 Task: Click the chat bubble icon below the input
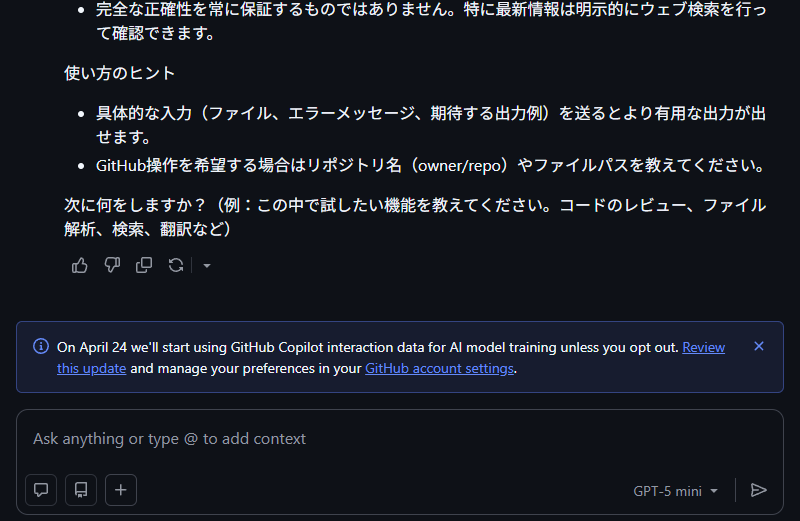click(41, 490)
